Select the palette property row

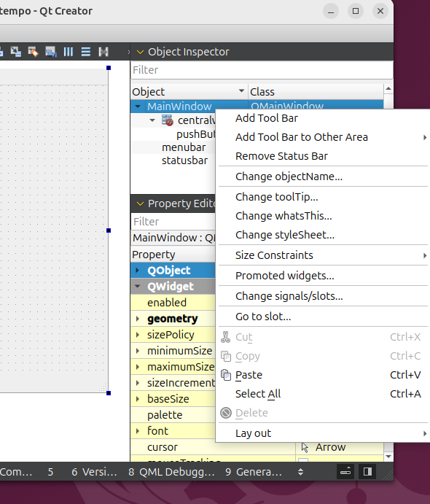173,415
